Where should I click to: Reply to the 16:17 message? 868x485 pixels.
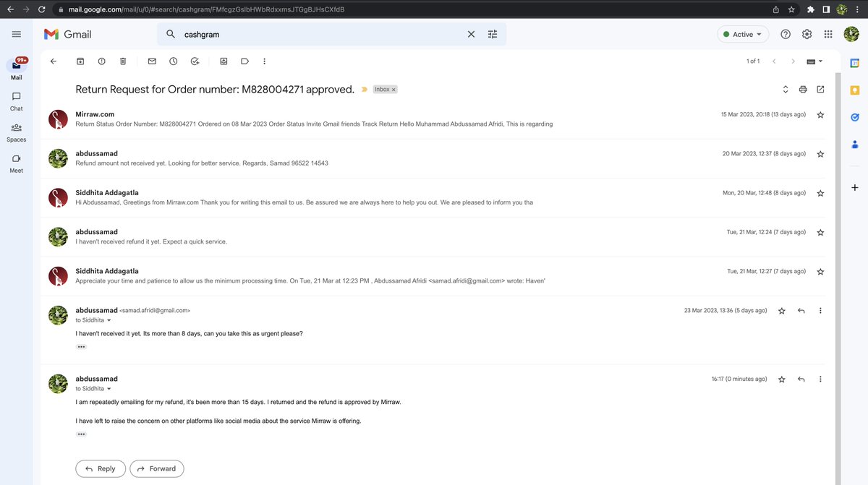pos(801,379)
